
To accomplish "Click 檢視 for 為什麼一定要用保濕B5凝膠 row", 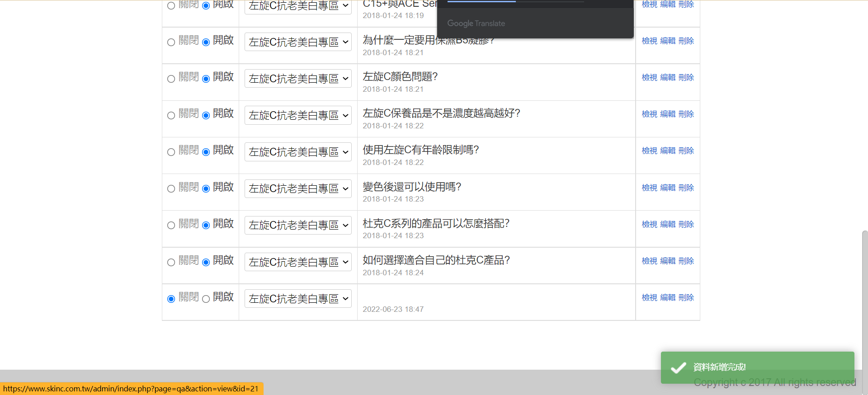I will 649,41.
